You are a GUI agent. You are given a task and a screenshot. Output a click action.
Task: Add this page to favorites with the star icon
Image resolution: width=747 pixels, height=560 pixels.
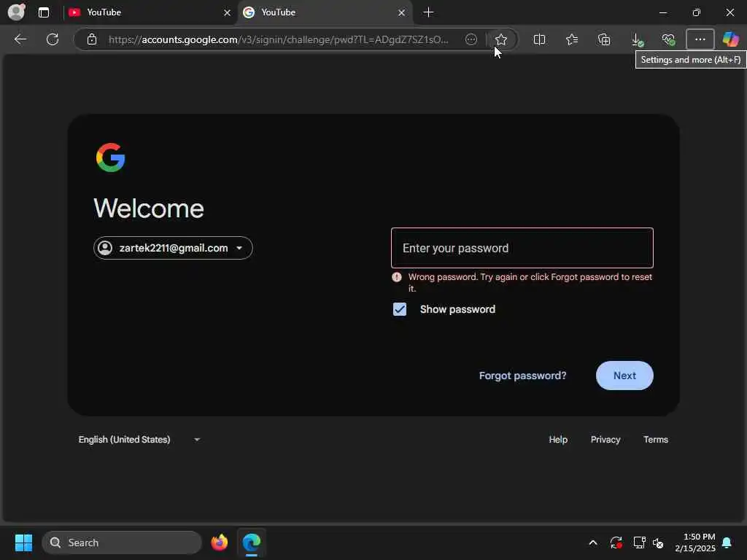click(500, 39)
